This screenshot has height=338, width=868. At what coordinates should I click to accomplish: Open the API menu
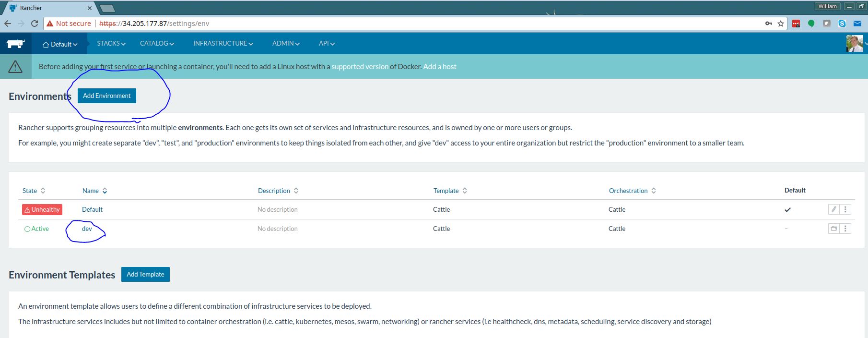click(327, 43)
